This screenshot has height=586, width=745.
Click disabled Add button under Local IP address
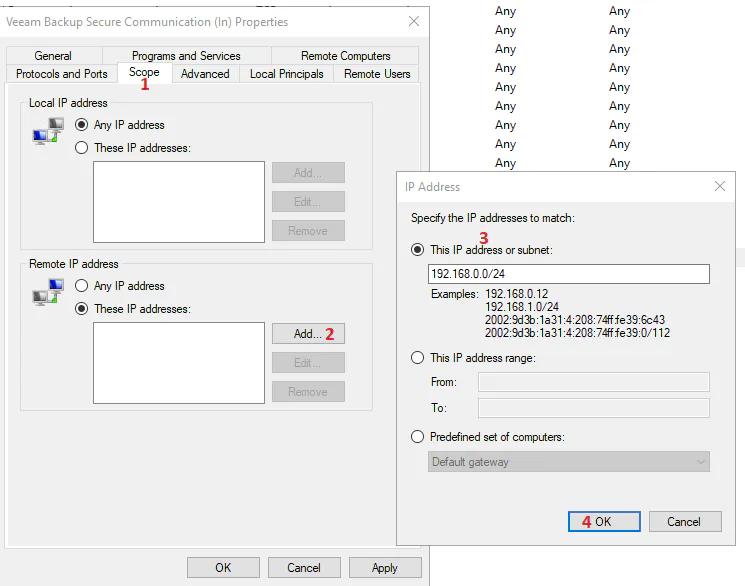[308, 173]
